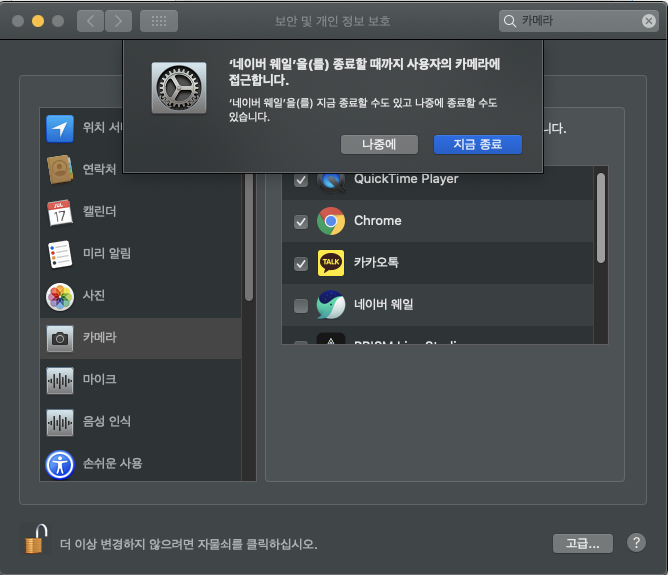
Task: Click the 카카오톡 name in the app list
Action: [x=376, y=262]
